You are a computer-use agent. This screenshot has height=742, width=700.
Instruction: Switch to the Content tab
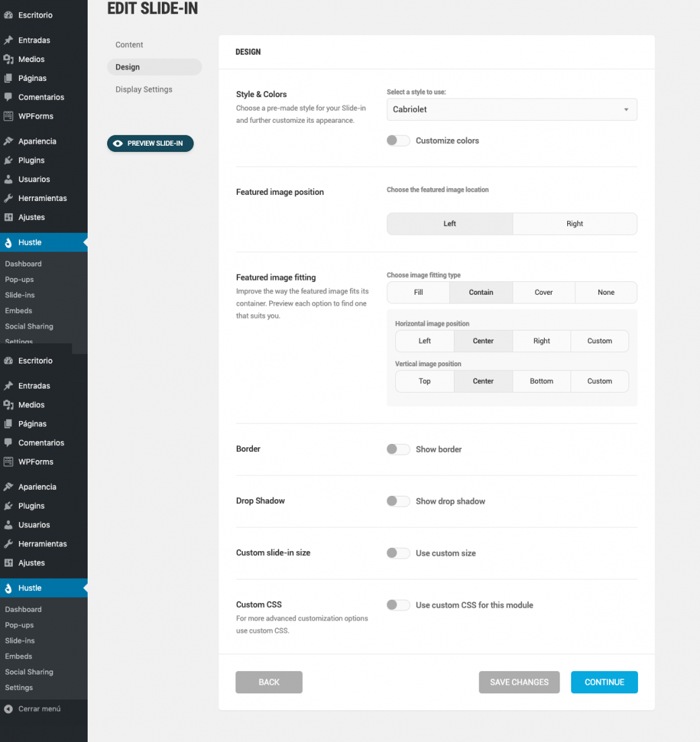(x=129, y=45)
